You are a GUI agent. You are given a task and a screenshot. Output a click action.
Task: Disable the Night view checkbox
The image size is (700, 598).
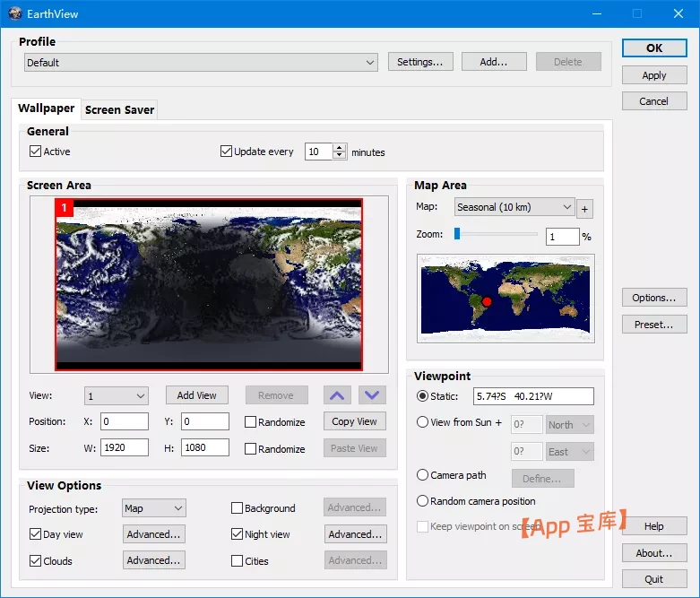coord(238,534)
